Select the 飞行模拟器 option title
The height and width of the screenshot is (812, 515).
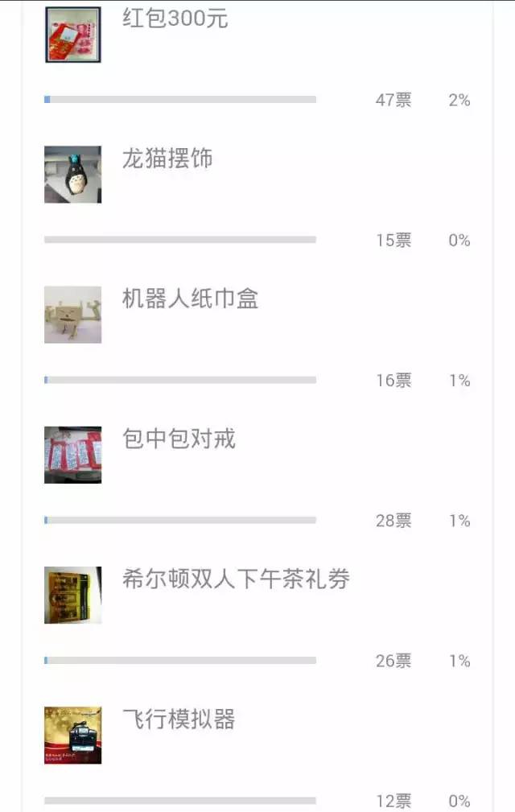(179, 719)
